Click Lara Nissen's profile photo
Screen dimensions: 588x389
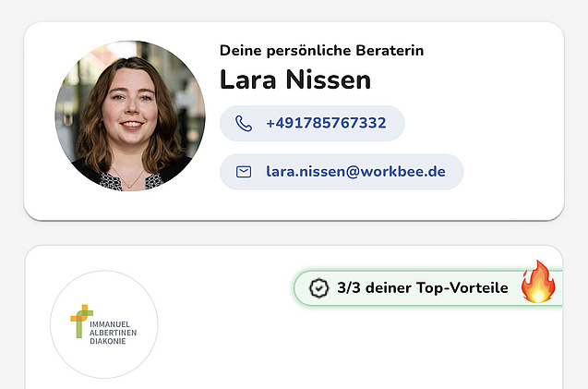pyautogui.click(x=130, y=116)
